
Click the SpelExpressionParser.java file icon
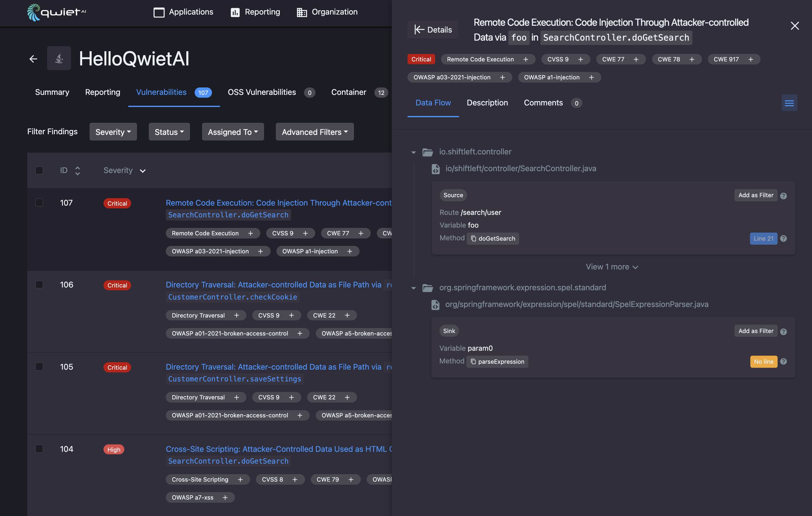[435, 304]
